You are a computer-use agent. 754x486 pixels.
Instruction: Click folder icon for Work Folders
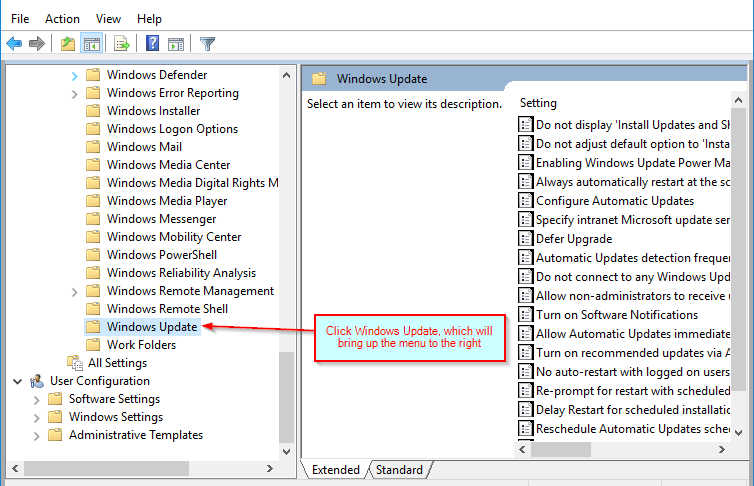point(93,345)
